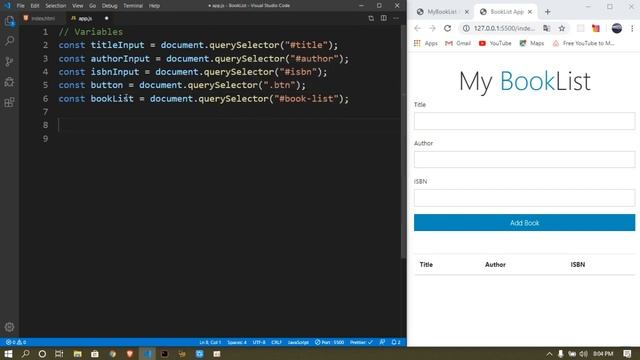Click errors and warnings count in status bar
This screenshot has height=360, width=640.
[16, 342]
